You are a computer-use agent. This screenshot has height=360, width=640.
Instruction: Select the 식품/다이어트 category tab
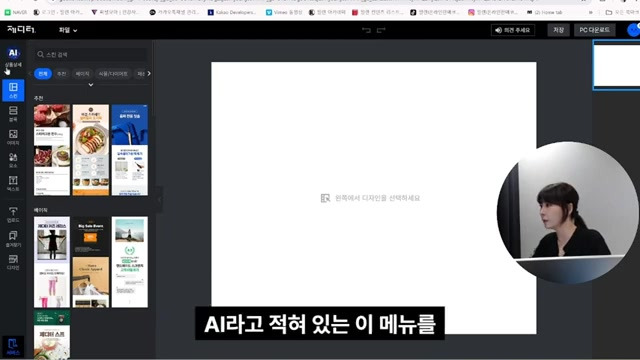[x=113, y=73]
